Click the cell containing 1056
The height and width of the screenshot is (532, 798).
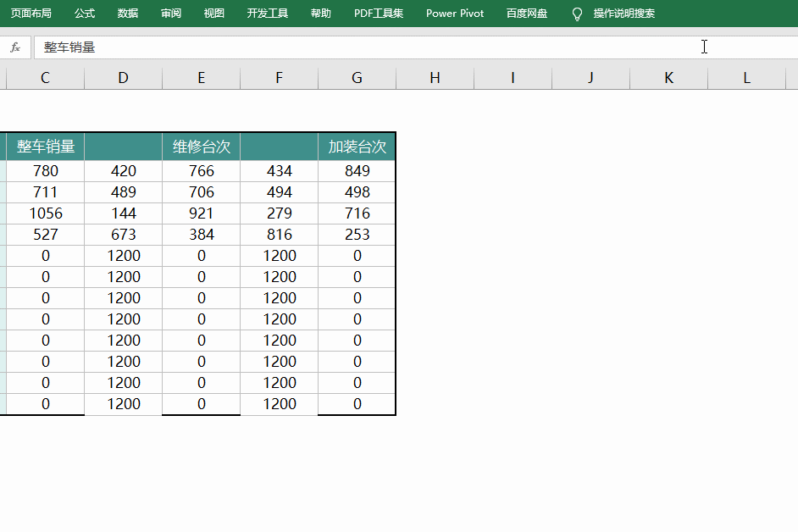pyautogui.click(x=45, y=213)
